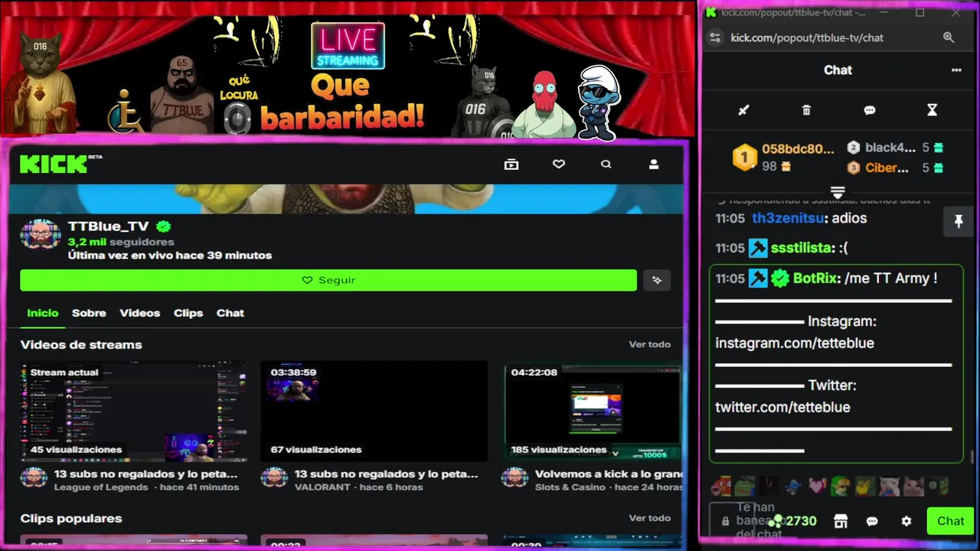Click username ssstilista in chat
The height and width of the screenshot is (551, 980).
802,248
